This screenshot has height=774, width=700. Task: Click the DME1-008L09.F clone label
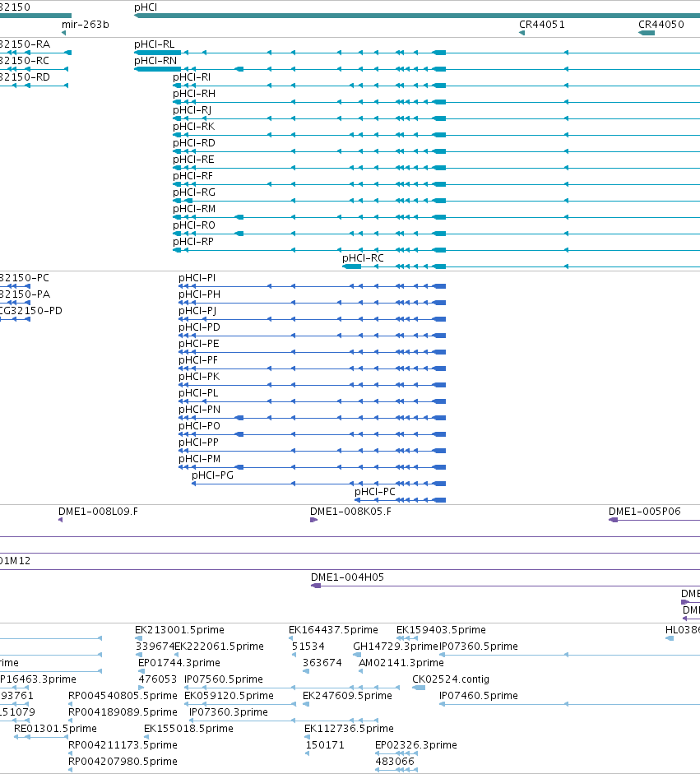pyautogui.click(x=98, y=512)
